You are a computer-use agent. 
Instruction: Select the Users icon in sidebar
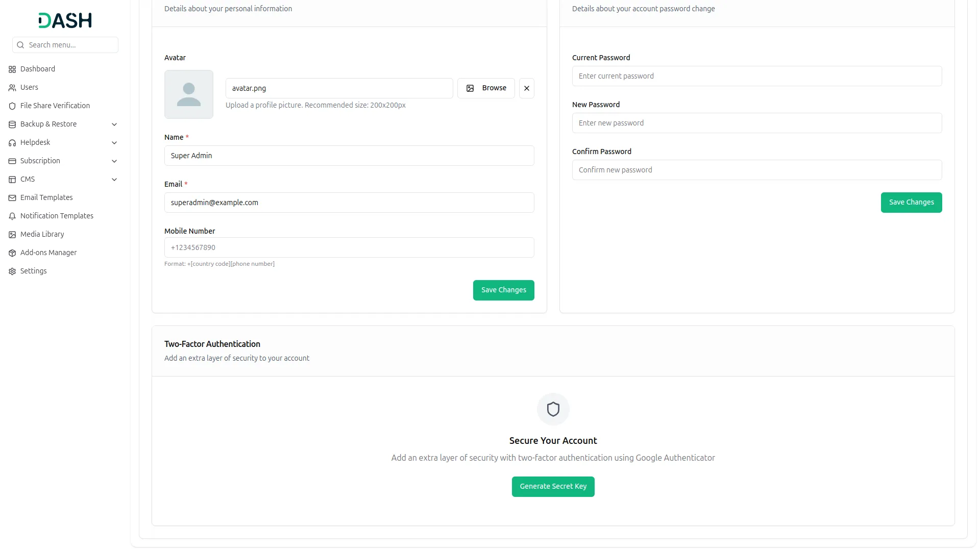pos(12,87)
